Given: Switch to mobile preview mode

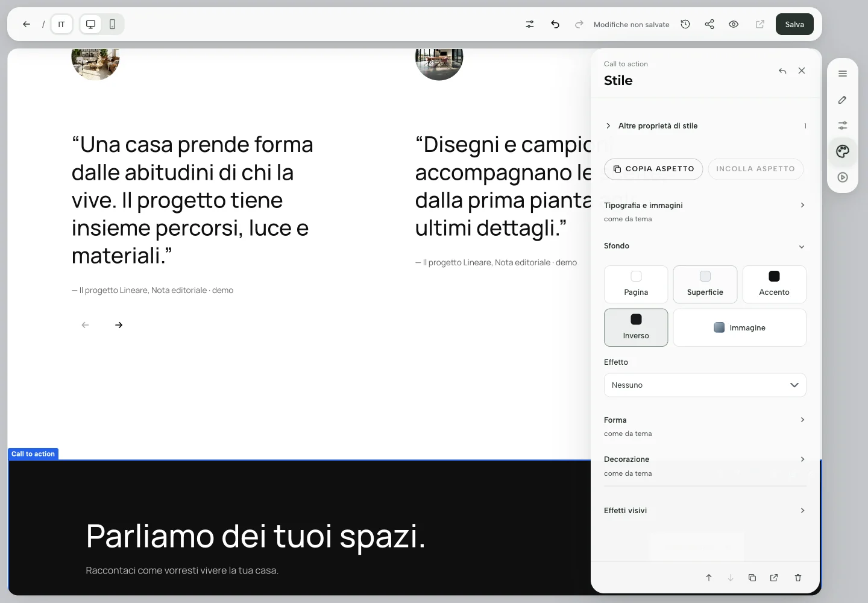Looking at the screenshot, I should pyautogui.click(x=112, y=24).
